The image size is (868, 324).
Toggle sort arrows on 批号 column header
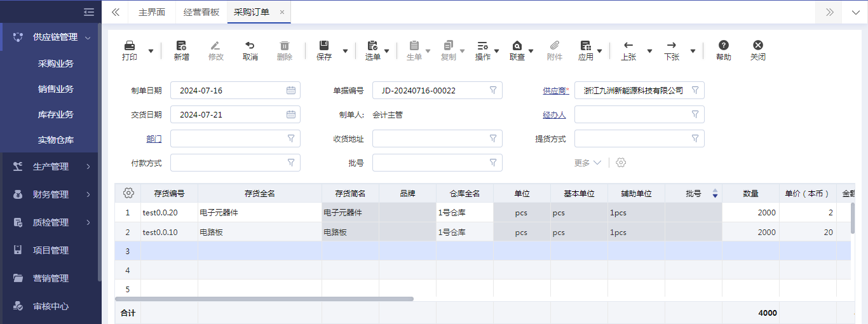point(715,194)
